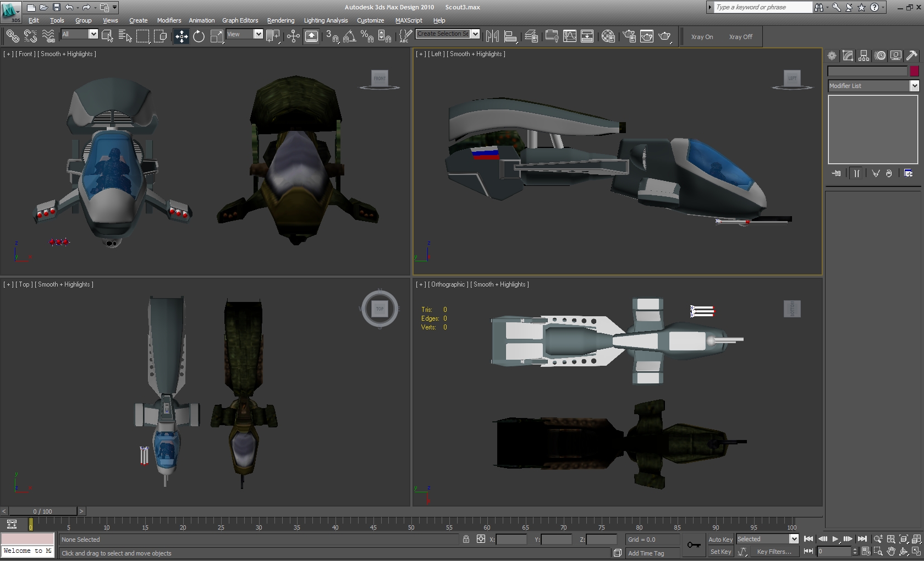Screen dimensions: 924x561
Task: Open the selection filter 'All' dropdown
Action: pyautogui.click(x=93, y=34)
